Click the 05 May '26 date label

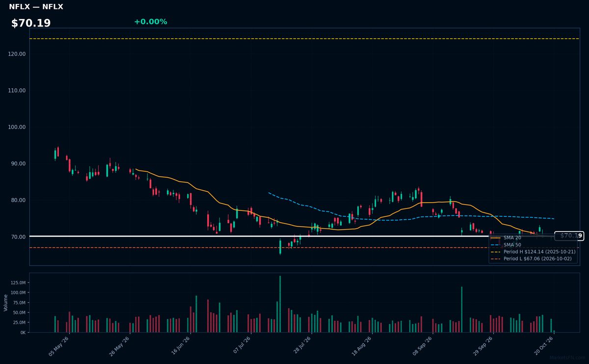pyautogui.click(x=59, y=346)
